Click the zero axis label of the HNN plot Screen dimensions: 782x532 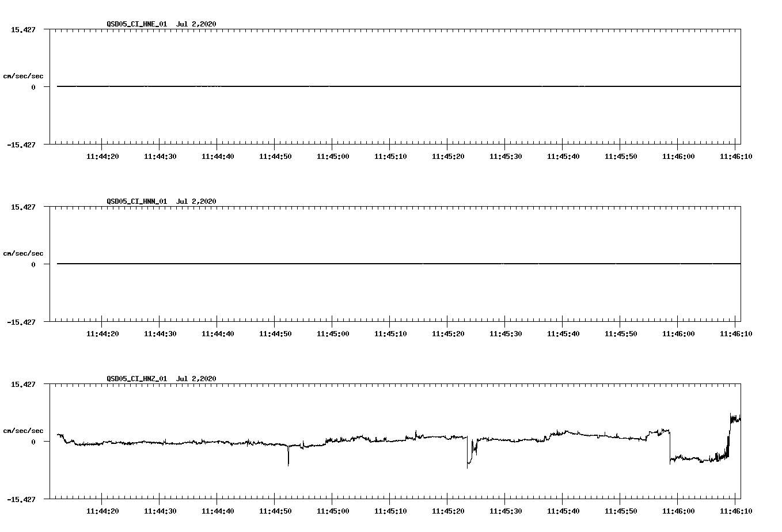[x=33, y=264]
